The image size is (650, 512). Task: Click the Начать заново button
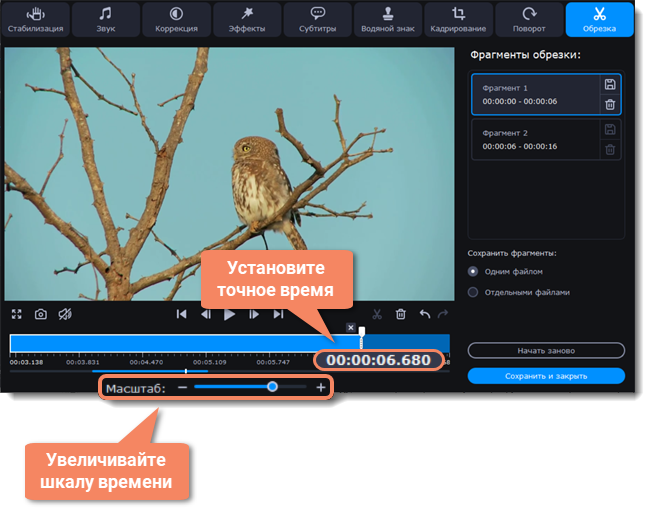click(x=546, y=351)
